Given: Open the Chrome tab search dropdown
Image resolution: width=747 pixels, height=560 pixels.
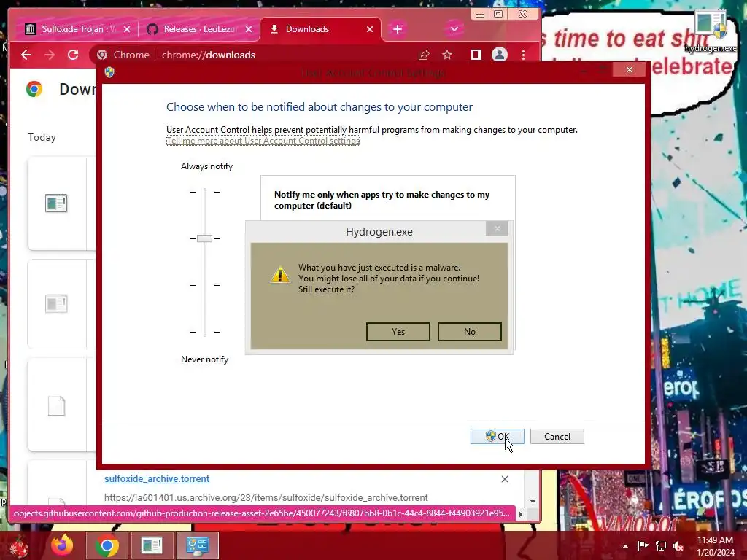Looking at the screenshot, I should pyautogui.click(x=454, y=29).
